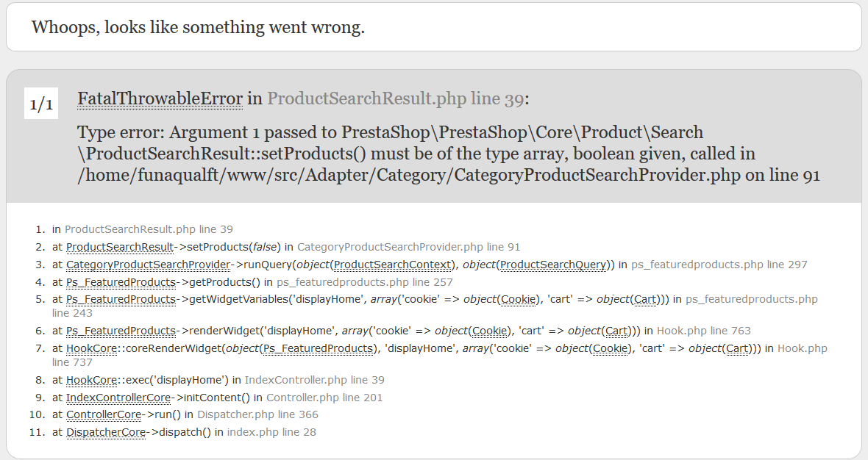Click ProductSearchQuery object abbreviation
Image resolution: width=868 pixels, height=460 pixels.
pyautogui.click(x=553, y=265)
